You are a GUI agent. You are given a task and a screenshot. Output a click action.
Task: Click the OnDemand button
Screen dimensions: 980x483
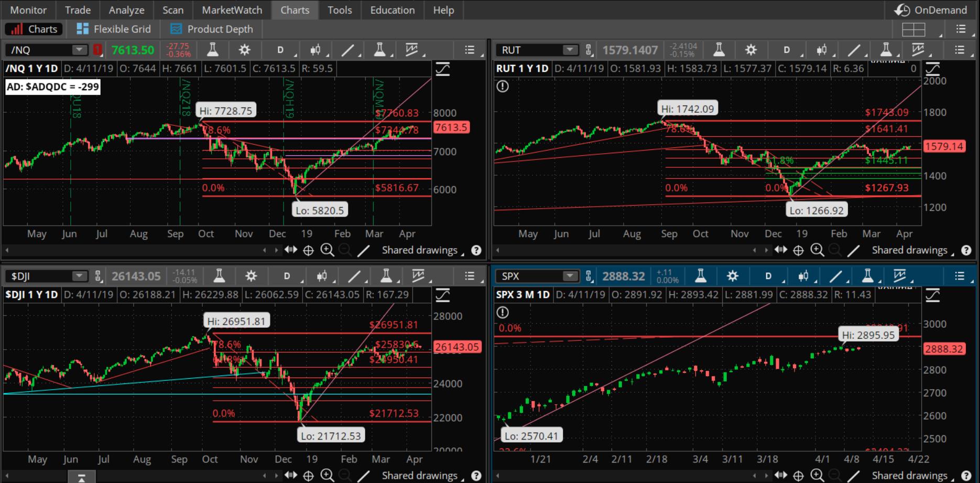(931, 10)
